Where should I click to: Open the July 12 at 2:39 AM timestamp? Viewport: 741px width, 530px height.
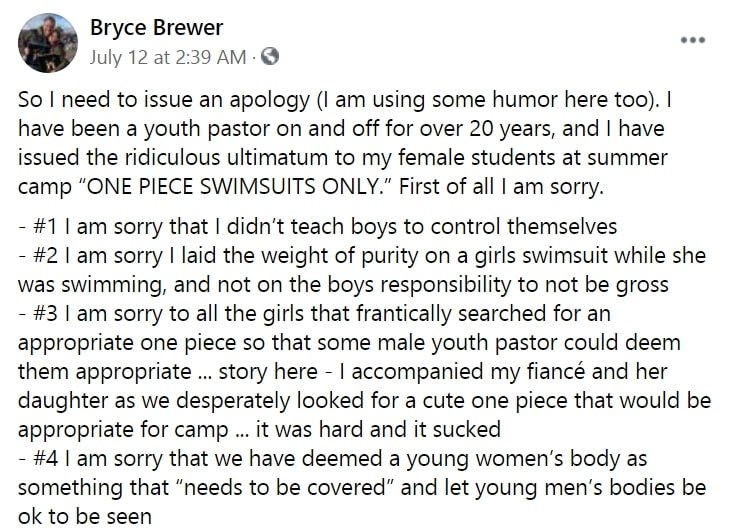click(x=168, y=57)
